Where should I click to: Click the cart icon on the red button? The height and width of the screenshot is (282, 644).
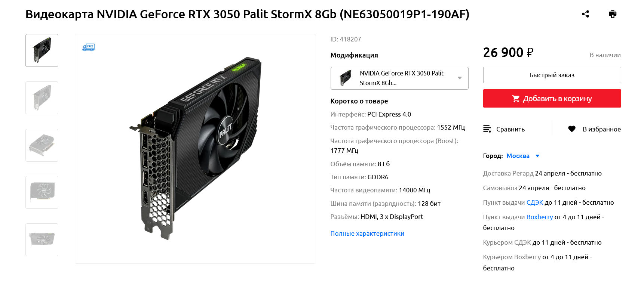[x=516, y=99]
